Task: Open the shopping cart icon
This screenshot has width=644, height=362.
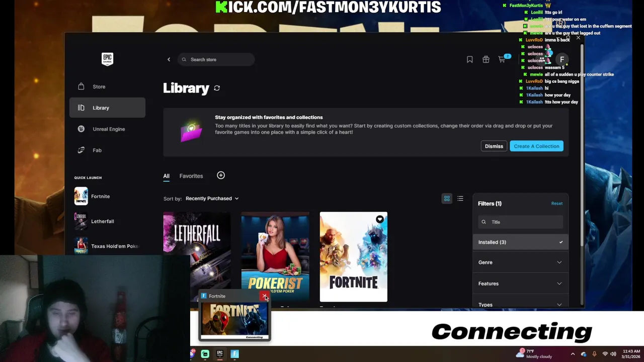Action: [502, 59]
